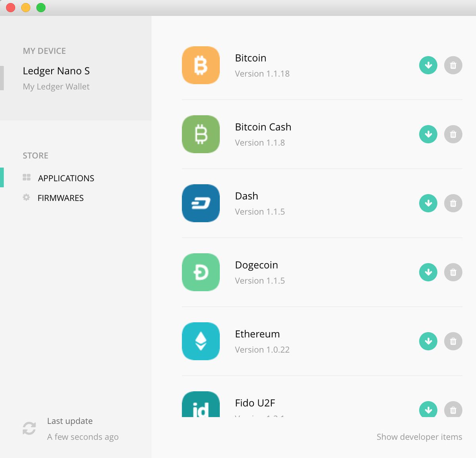This screenshot has width=476, height=458.
Task: Click the Version 1.1.8 text
Action: click(260, 143)
